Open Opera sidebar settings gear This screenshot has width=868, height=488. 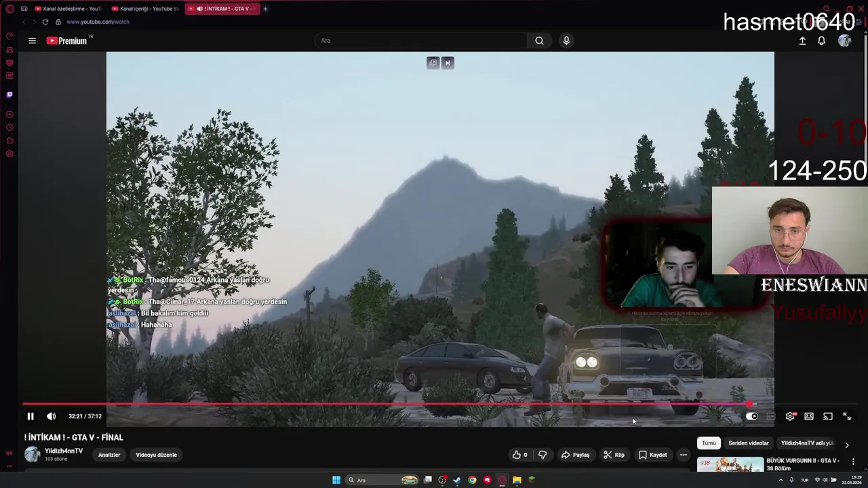9,154
